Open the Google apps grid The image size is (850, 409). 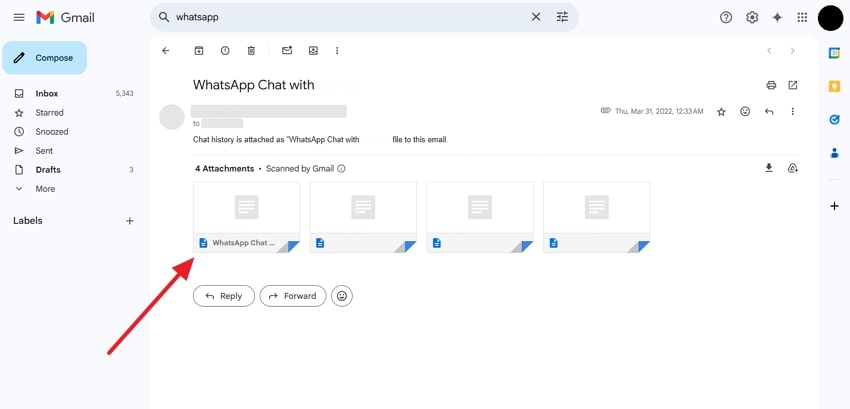coord(802,17)
